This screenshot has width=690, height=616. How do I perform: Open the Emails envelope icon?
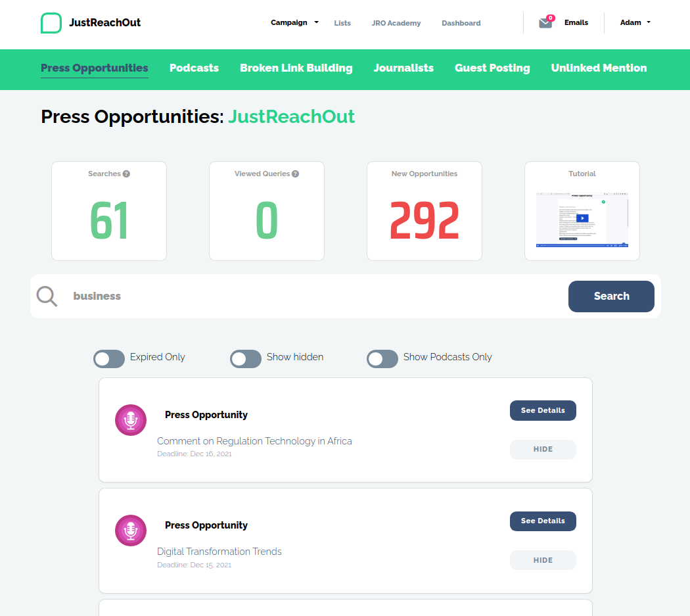(545, 22)
